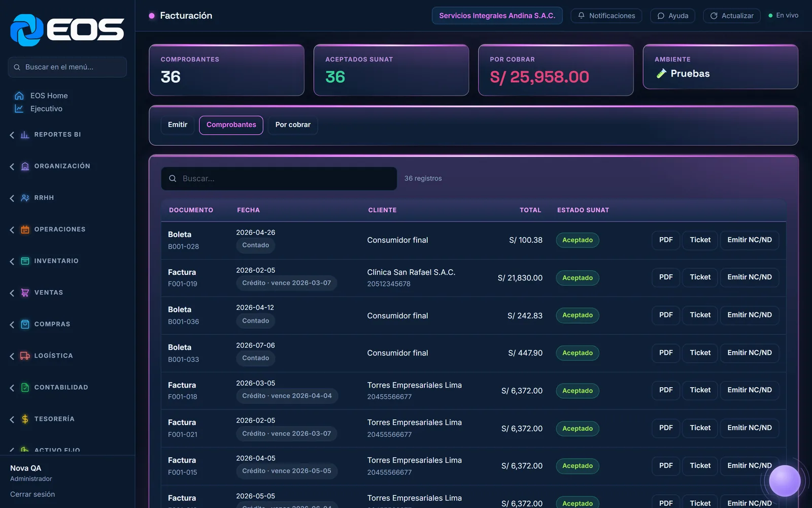
Task: Click the Cerrar sesión link
Action: click(32, 494)
